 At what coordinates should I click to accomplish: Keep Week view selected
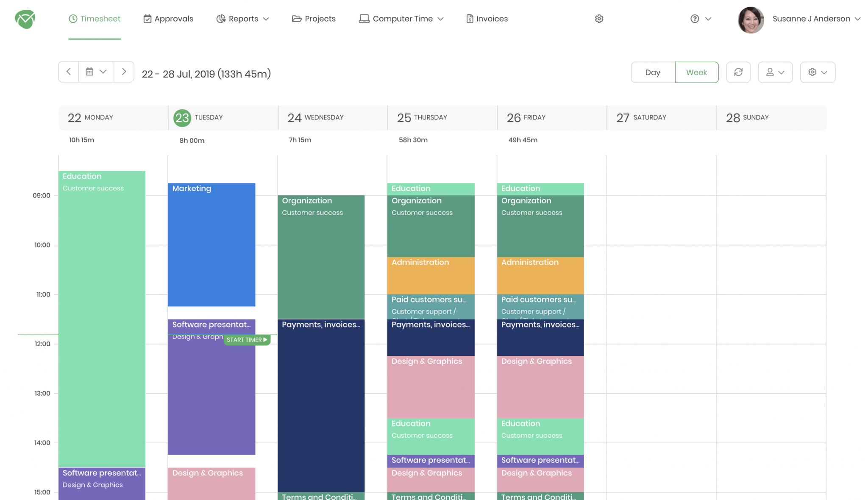point(696,72)
